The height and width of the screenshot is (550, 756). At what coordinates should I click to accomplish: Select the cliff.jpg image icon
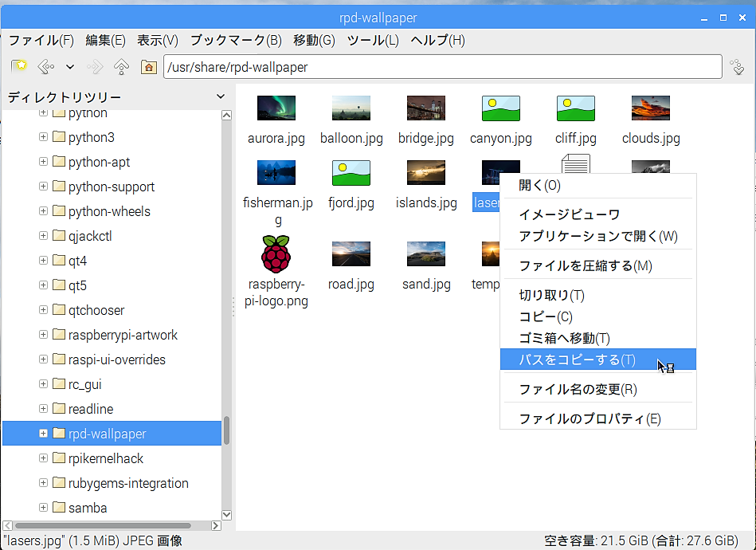coord(576,108)
